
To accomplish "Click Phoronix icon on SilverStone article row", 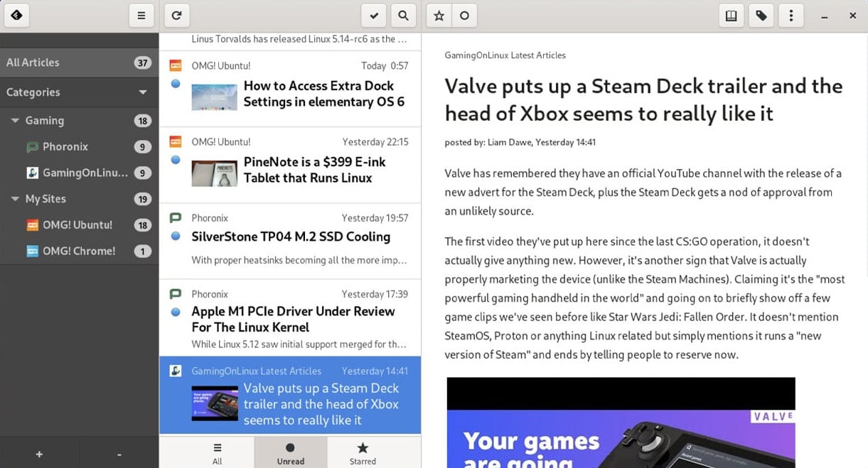I will coord(176,217).
